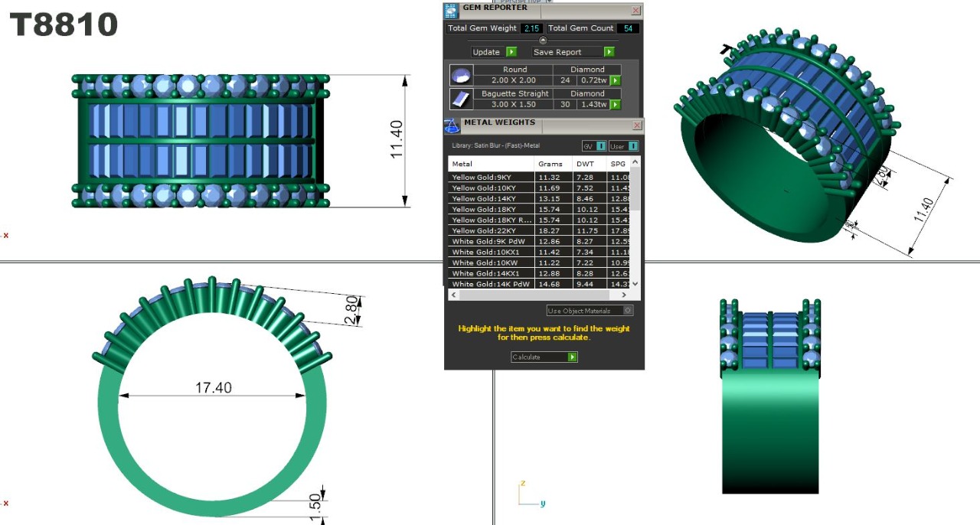Select the White Gold:14K PdW row
980x525 pixels.
coord(539,285)
